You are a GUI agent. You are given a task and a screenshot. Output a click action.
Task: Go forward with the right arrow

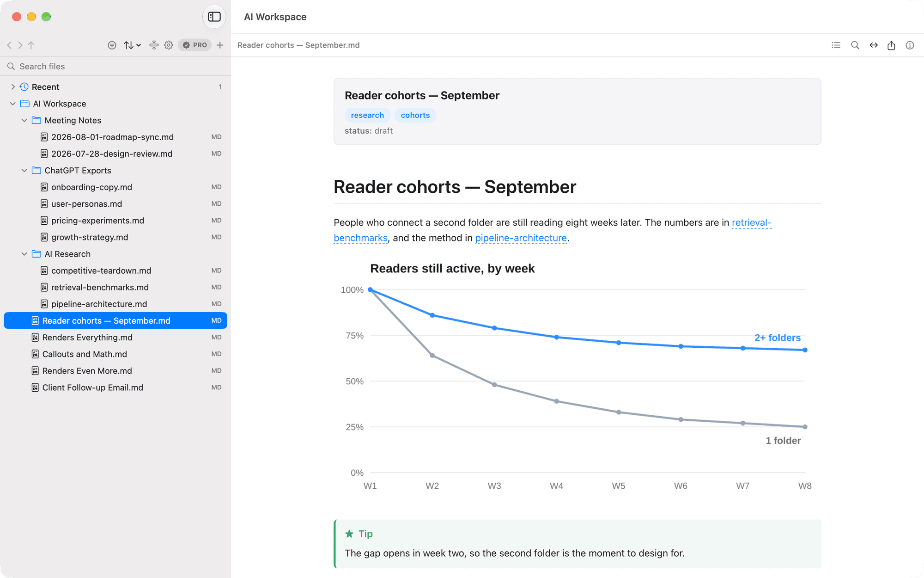(x=20, y=45)
